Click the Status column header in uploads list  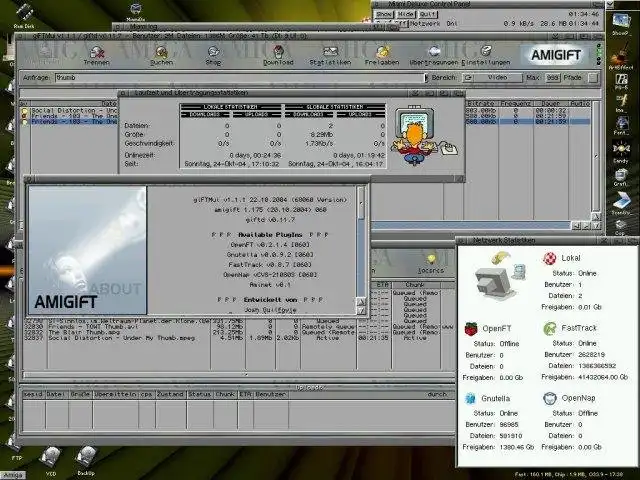coord(200,394)
